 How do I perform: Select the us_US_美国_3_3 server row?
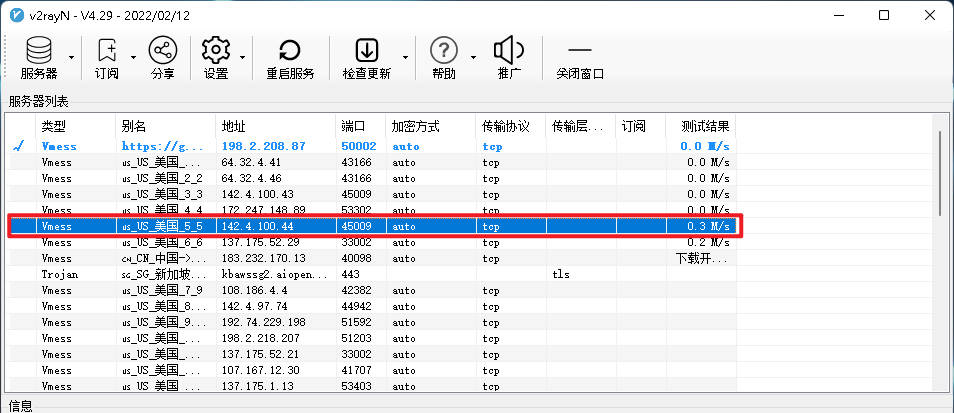click(371, 194)
